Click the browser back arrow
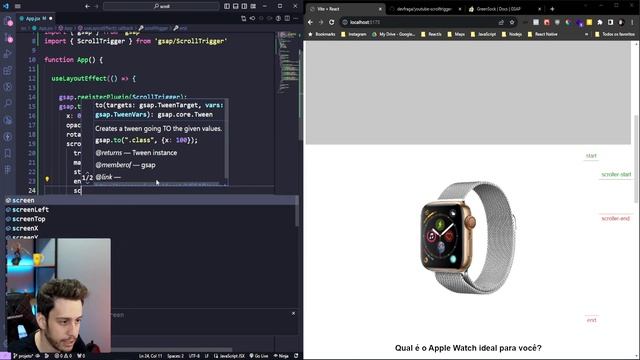 tap(310, 22)
